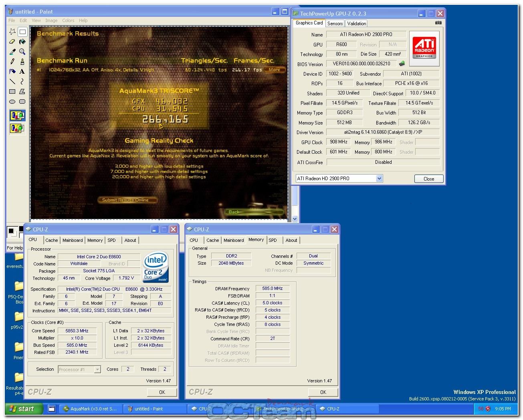Click the GPU Clock 908 MHz field

[x=339, y=142]
